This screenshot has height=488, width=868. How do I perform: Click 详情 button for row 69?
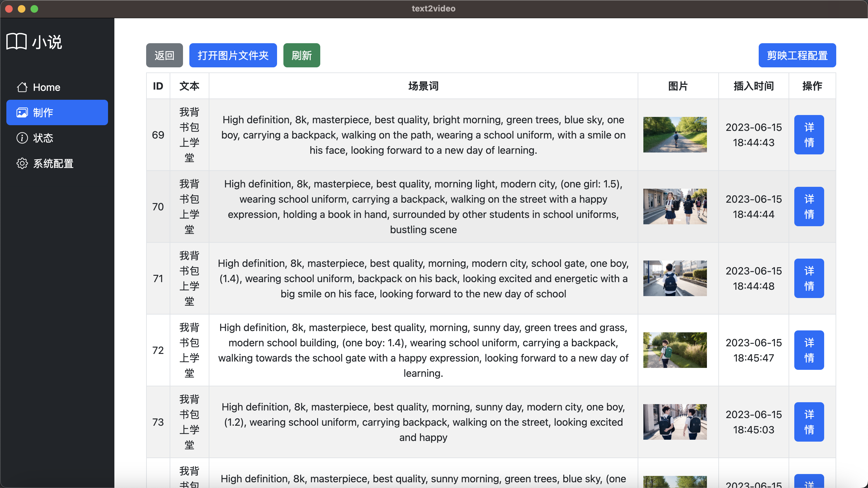click(809, 135)
